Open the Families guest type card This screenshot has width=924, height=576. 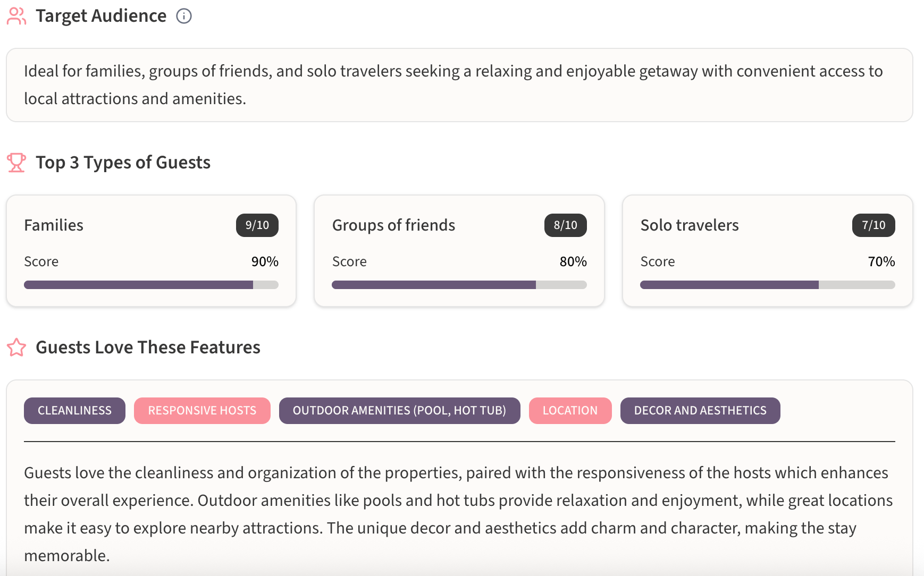tap(54, 225)
